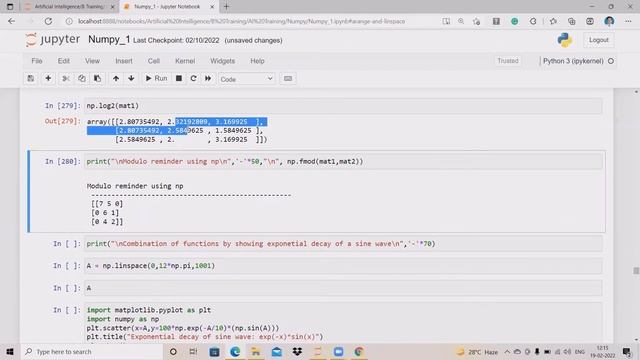Viewport: 640px width, 360px height.
Task: Open the View menu
Action: 92,61
